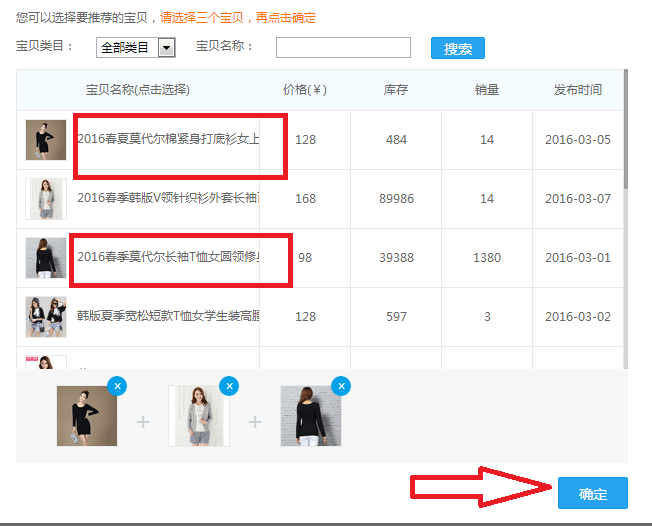Remove the third selected black T-shirt item
The image size is (652, 526).
[x=341, y=386]
